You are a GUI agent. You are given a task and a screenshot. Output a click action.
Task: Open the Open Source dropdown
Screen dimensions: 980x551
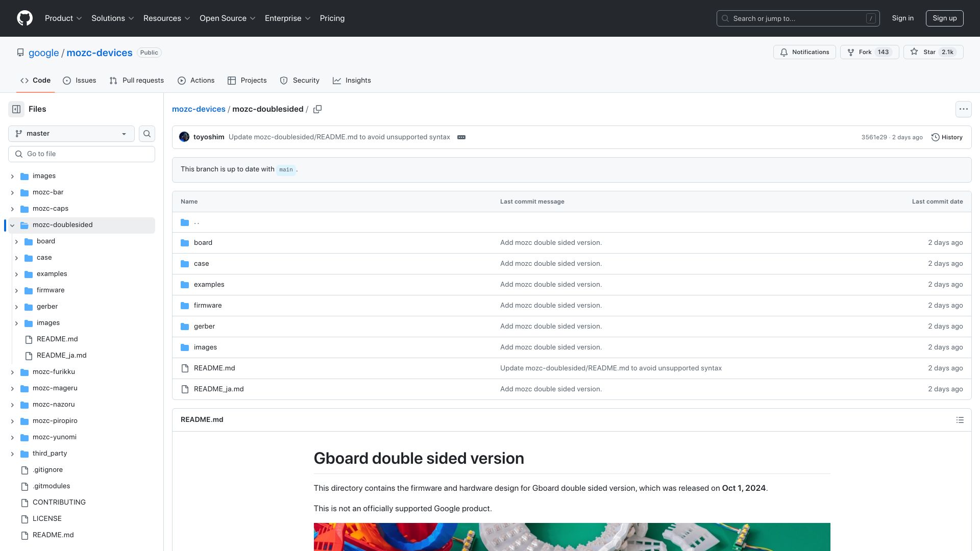click(x=228, y=18)
